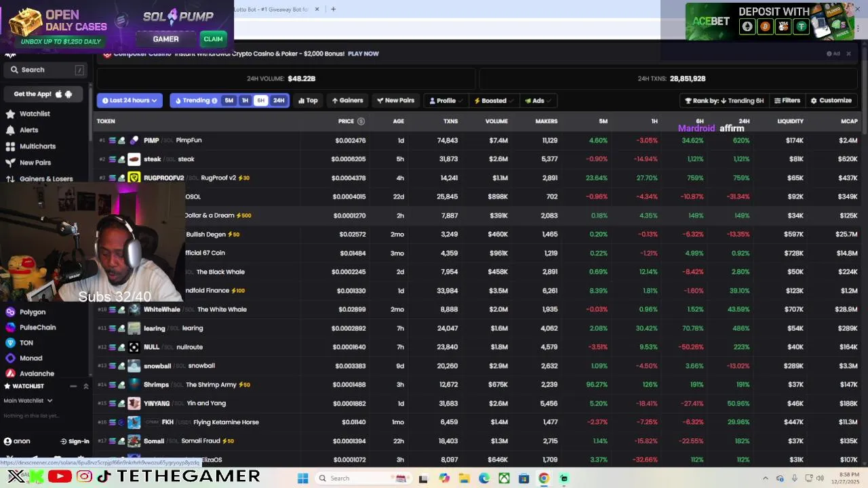Open the YouTube icon in bottom overlay
The width and height of the screenshot is (868, 488).
(60, 477)
